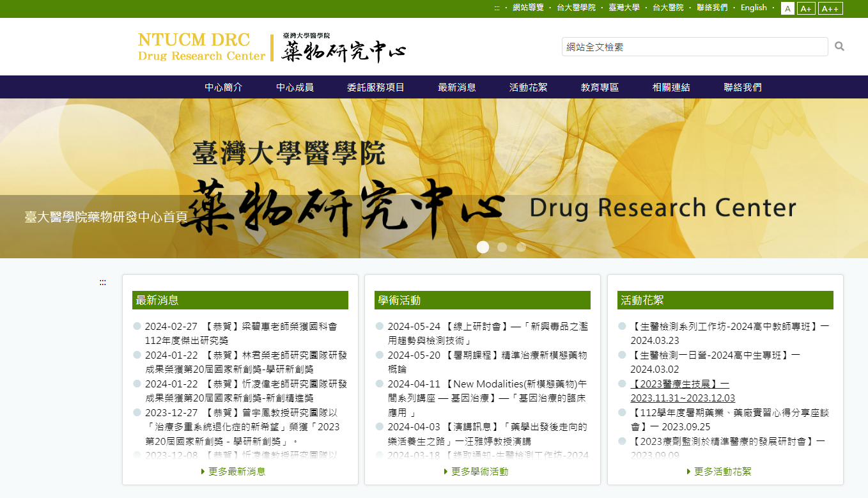Open 112學年度暑期藥業 座談會 item
This screenshot has height=498, width=868.
click(x=729, y=419)
